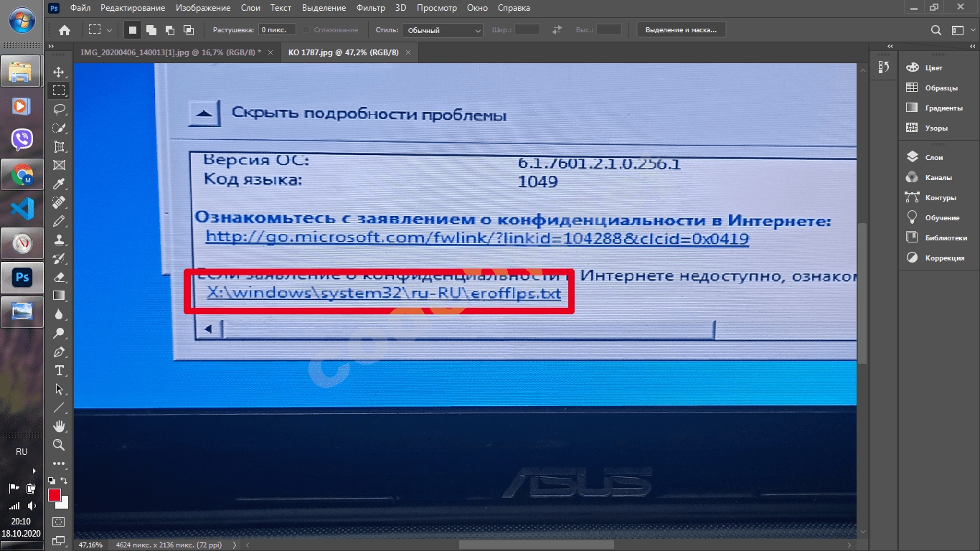980x551 pixels.
Task: Open the Изображение menu
Action: pos(203,8)
